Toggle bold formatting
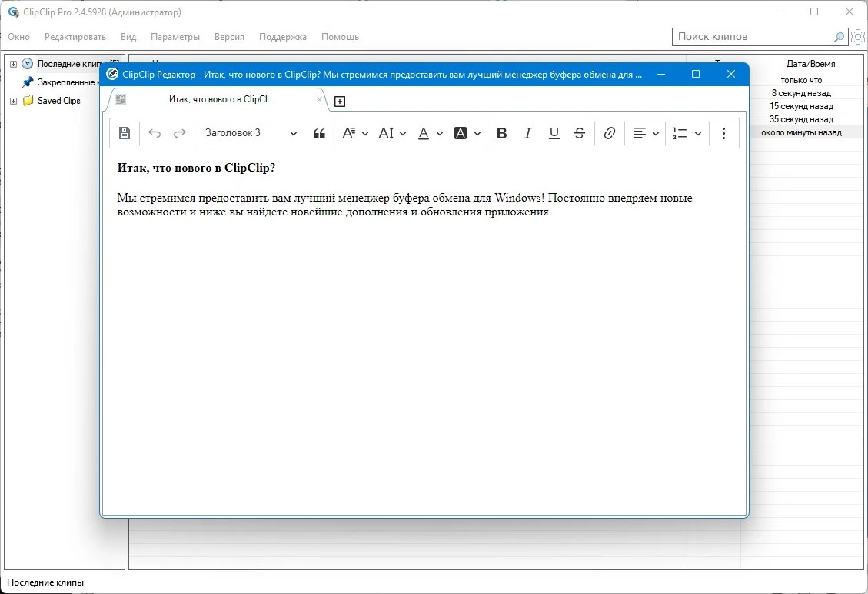 point(501,133)
